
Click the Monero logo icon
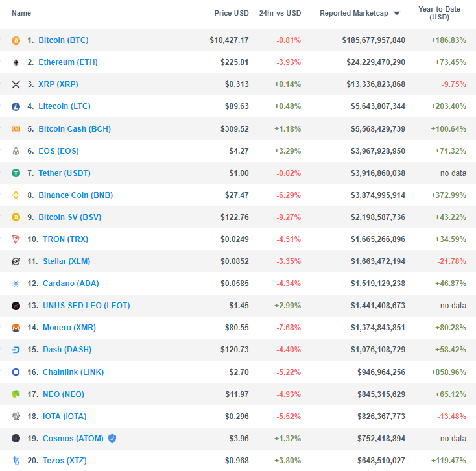16,328
